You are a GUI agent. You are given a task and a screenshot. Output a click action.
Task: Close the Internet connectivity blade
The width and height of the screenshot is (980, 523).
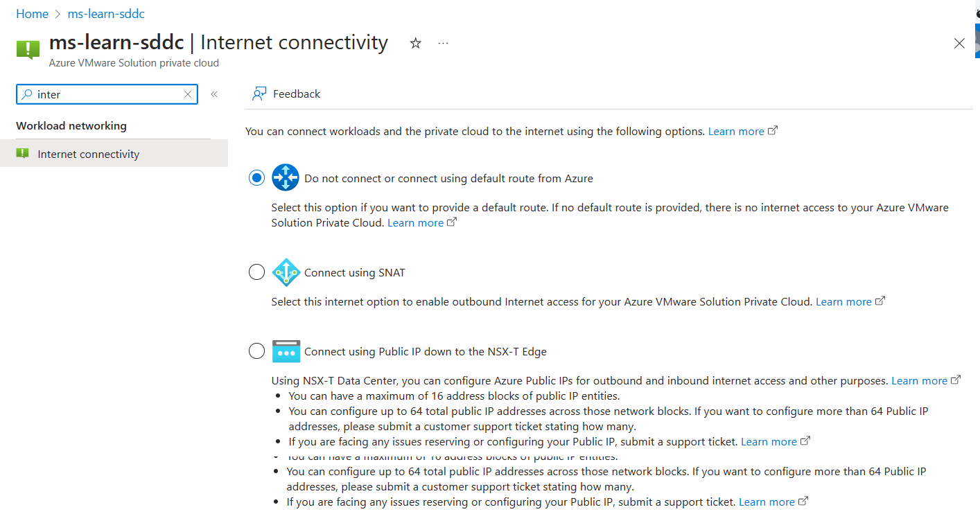click(x=959, y=44)
